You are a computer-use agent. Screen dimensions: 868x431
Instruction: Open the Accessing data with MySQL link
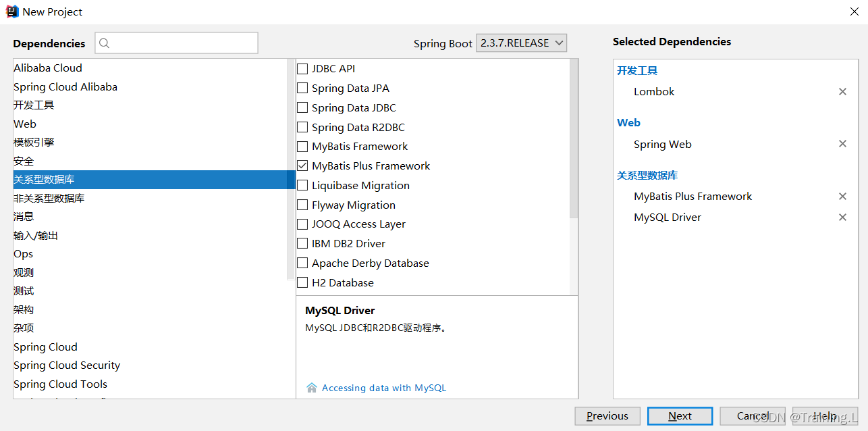coord(384,388)
